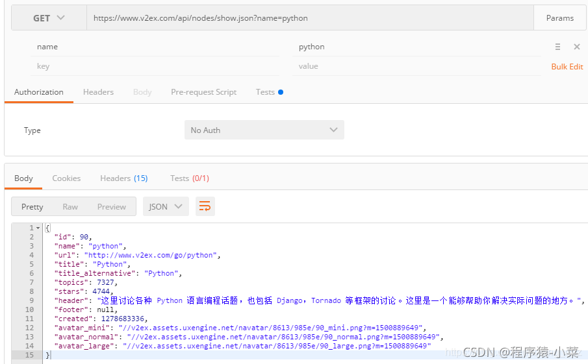Open the three-line menu icon of name row
The width and height of the screenshot is (588, 364).
click(x=557, y=47)
